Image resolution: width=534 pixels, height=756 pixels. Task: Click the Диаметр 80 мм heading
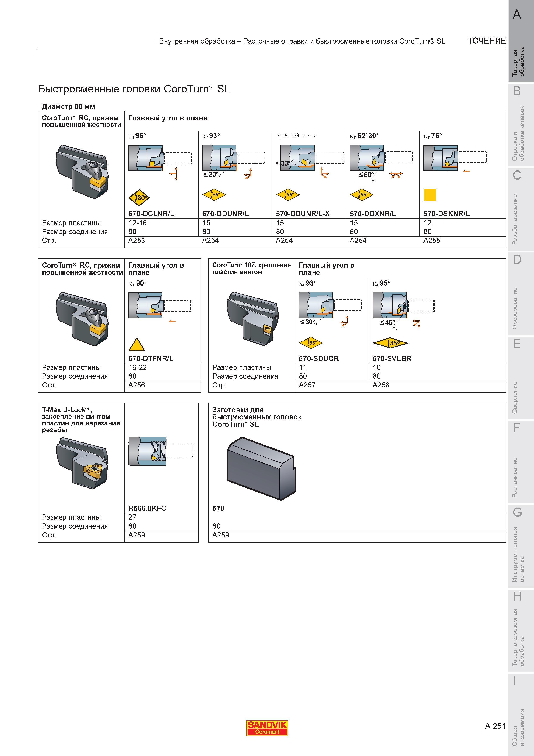pyautogui.click(x=69, y=106)
